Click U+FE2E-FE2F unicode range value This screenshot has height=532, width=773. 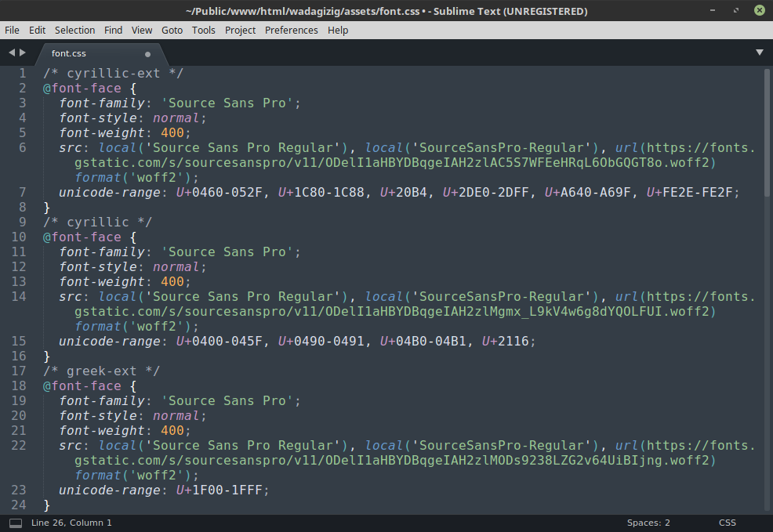(x=690, y=193)
